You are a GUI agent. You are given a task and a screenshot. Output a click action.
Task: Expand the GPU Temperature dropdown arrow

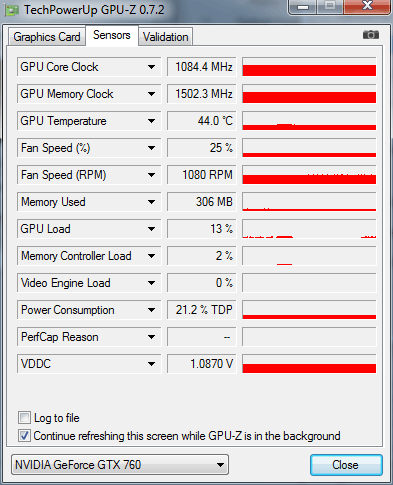[151, 121]
